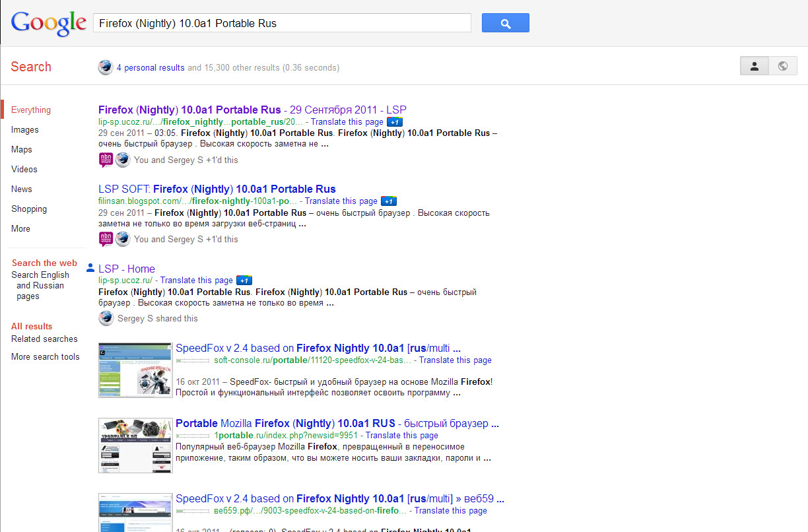Choose Search English and Russian pages
Screen dimensions: 808x532
(40, 286)
